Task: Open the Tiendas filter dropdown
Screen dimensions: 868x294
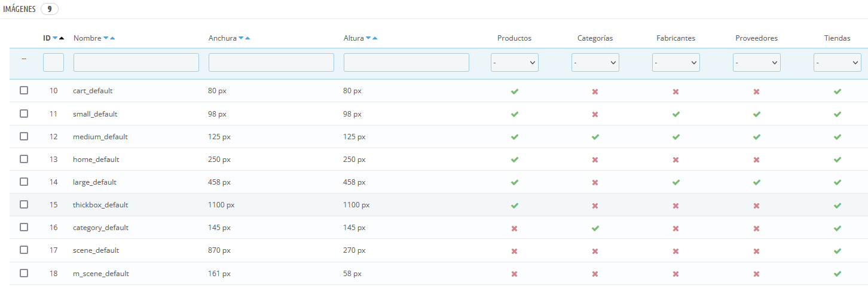Action: [837, 62]
